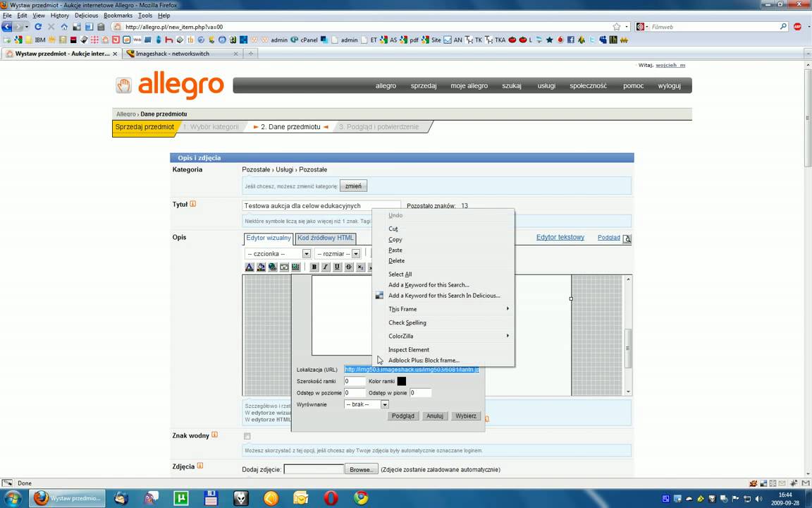Choose text color with the A icon
Screen dimensions: 812x508
point(249,267)
